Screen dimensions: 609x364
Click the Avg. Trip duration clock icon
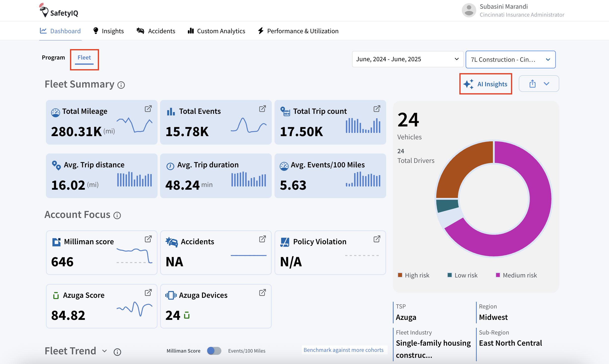click(x=170, y=166)
